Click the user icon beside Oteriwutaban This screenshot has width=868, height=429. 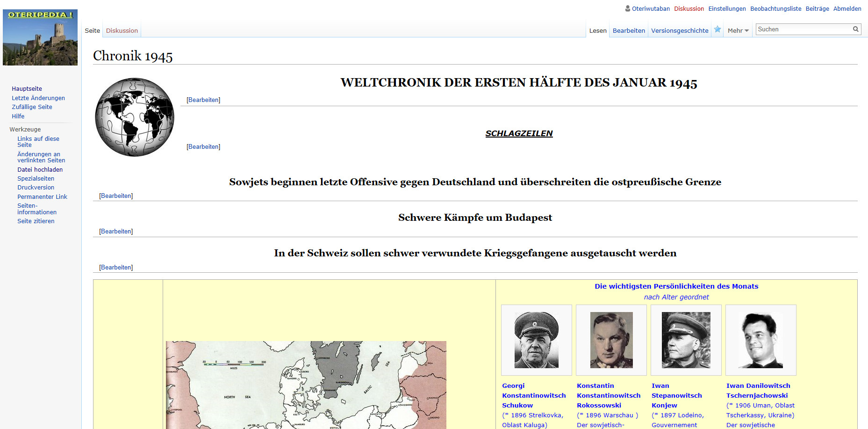click(x=628, y=8)
